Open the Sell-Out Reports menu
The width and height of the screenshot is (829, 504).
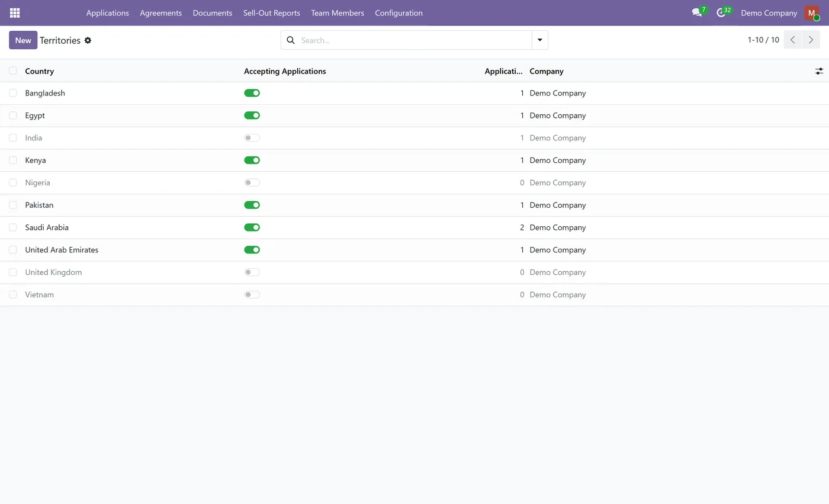[x=272, y=12]
